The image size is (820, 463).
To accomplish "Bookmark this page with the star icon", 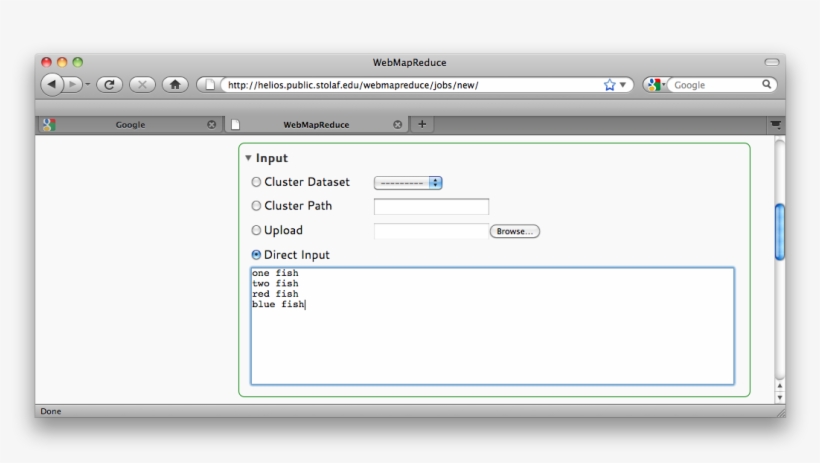I will pos(609,85).
